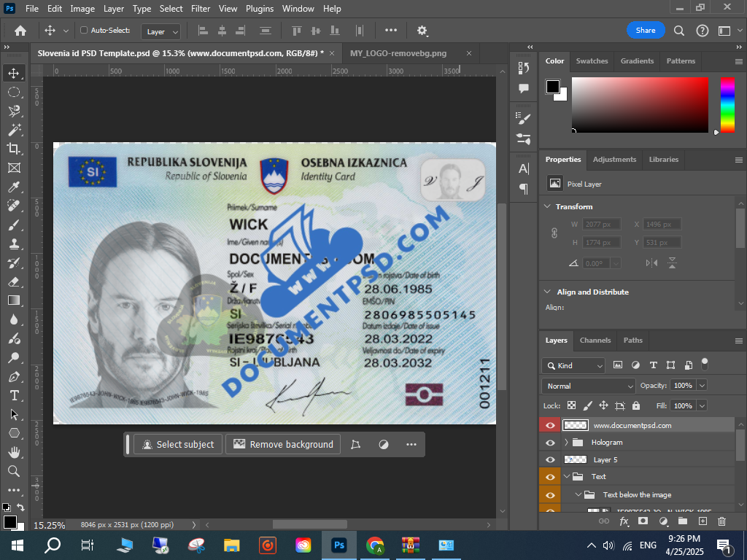This screenshot has height=560, width=747.
Task: Open the layer filter Kind dropdown
Action: click(573, 365)
